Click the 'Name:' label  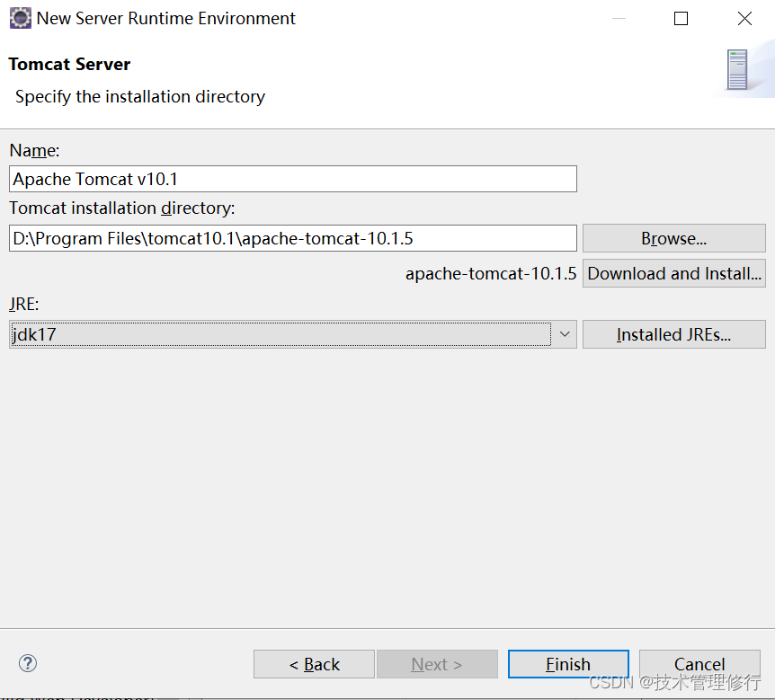pos(34,150)
